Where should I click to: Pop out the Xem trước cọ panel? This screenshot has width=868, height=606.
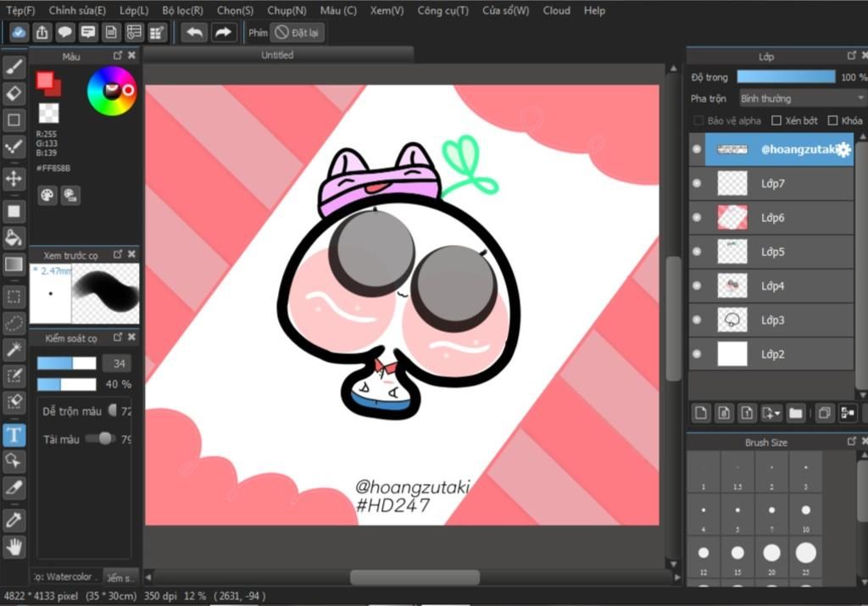(117, 254)
